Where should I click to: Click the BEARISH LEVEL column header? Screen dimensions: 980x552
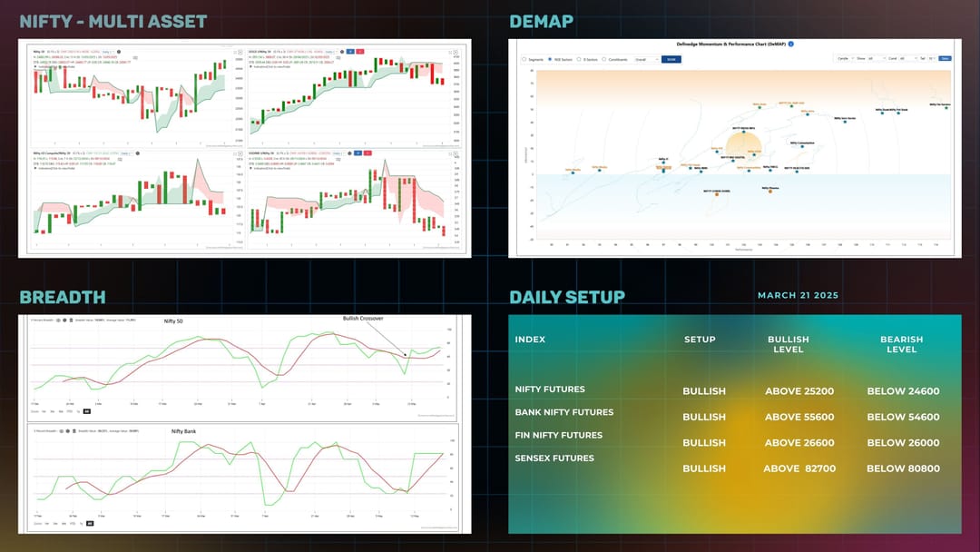pyautogui.click(x=901, y=344)
